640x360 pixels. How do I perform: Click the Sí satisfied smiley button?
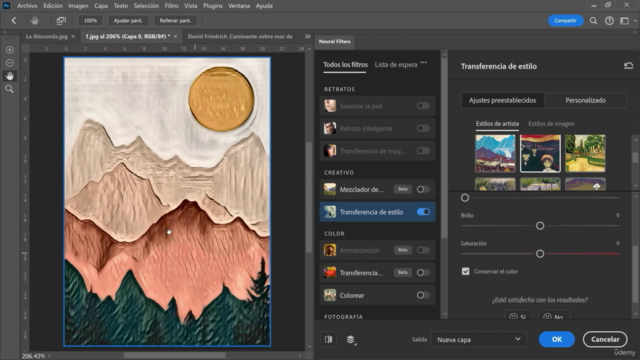[x=518, y=316]
